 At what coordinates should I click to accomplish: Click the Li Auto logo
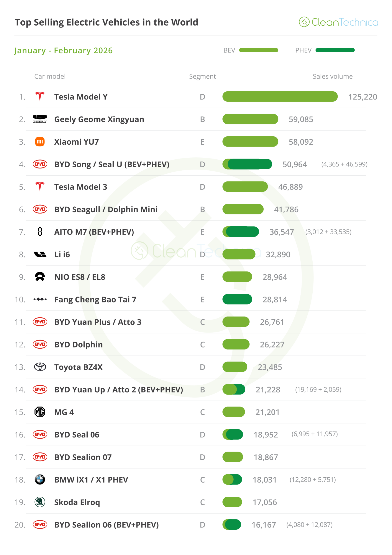click(x=40, y=254)
